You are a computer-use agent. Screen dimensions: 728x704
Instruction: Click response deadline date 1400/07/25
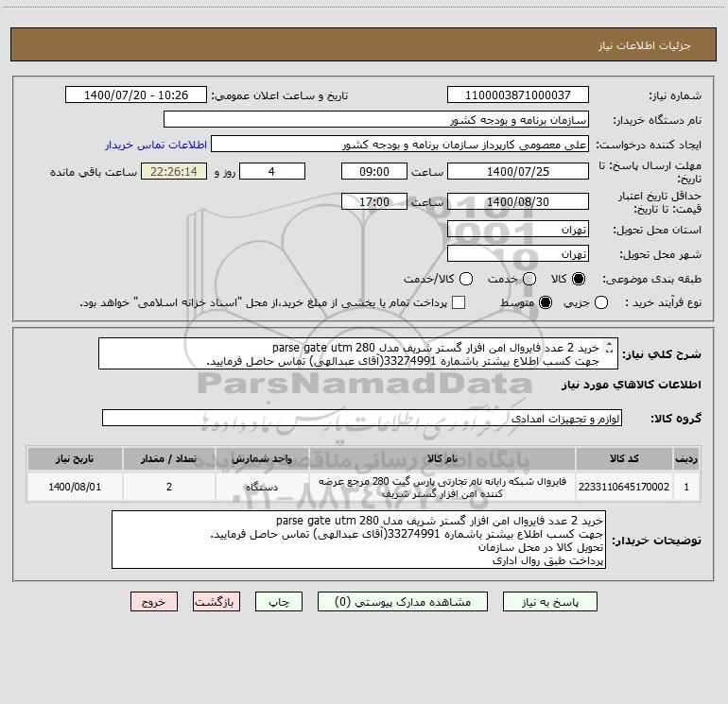coord(518,171)
